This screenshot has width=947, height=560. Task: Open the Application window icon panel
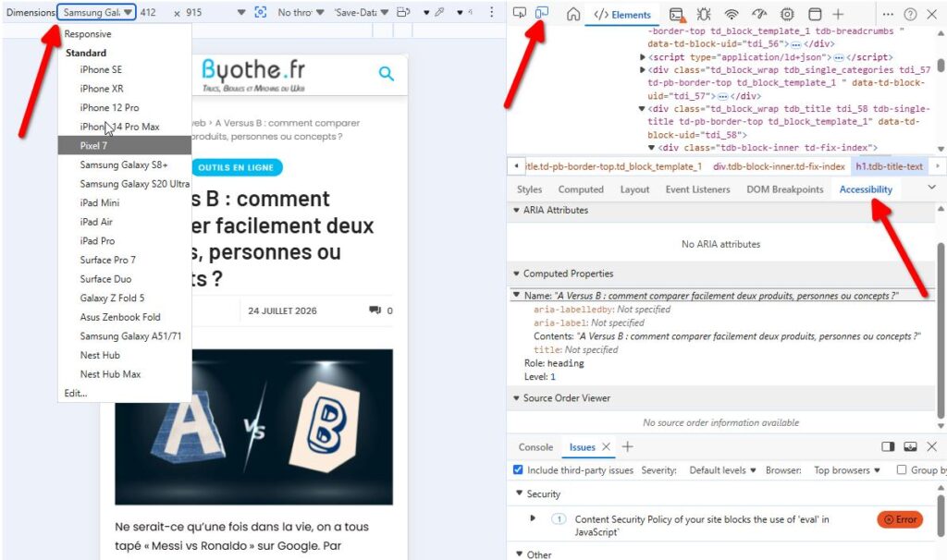click(815, 14)
